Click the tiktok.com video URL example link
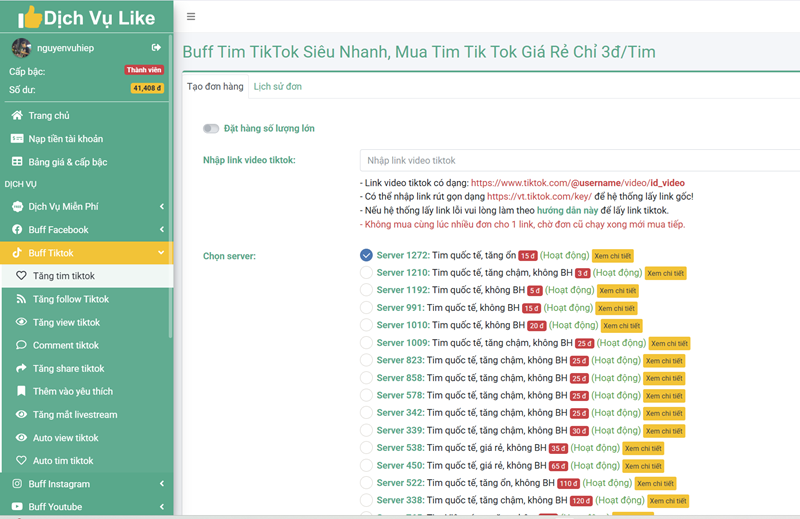The image size is (800, 519). pos(578,183)
